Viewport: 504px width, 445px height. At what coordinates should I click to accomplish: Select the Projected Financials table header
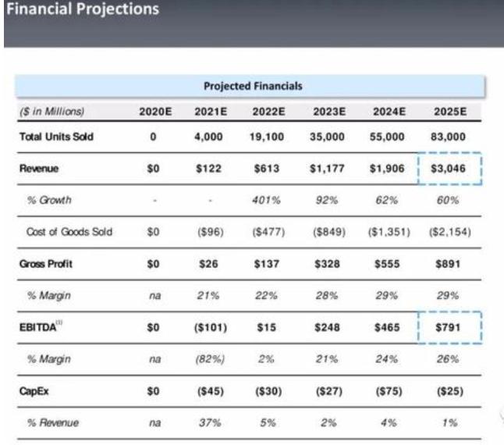pyautogui.click(x=252, y=86)
